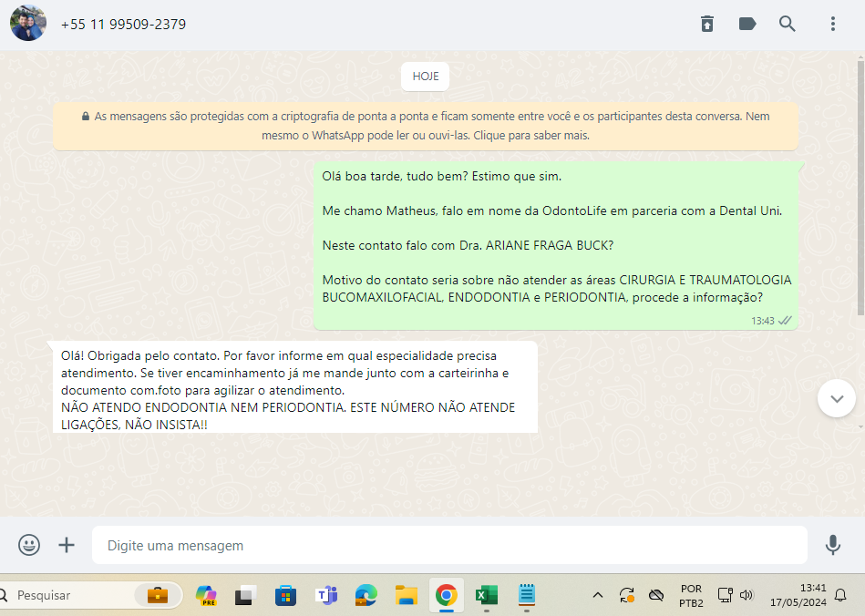Image resolution: width=865 pixels, height=616 pixels.
Task: Jump to latest message with down chevron
Action: pos(837,399)
